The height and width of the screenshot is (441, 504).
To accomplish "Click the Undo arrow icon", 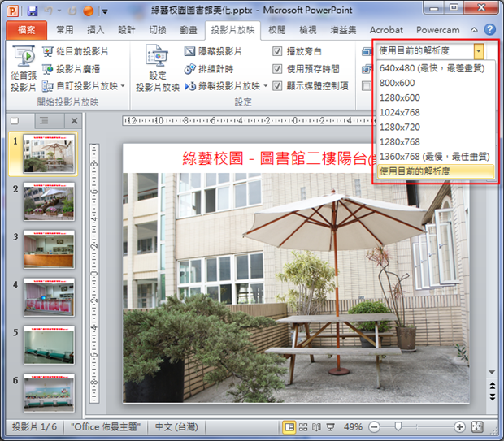I will pos(49,11).
